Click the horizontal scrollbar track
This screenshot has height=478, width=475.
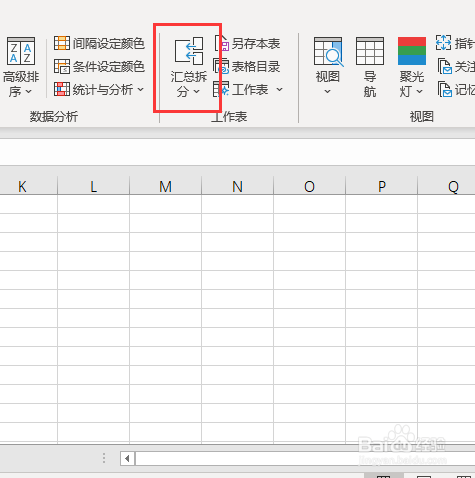pyautogui.click(x=305, y=459)
